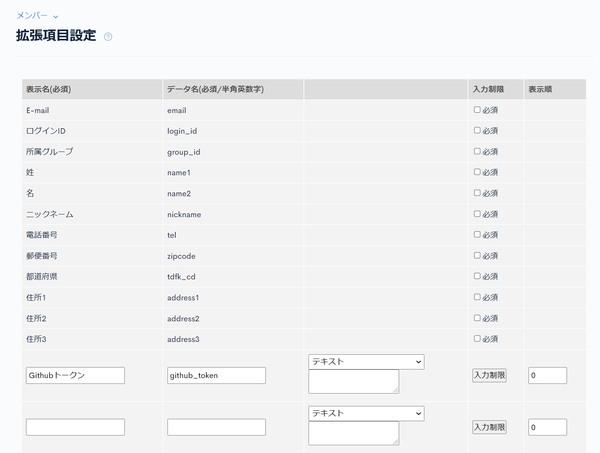
Task: Click the options textarea in the github_token row
Action: (x=354, y=381)
